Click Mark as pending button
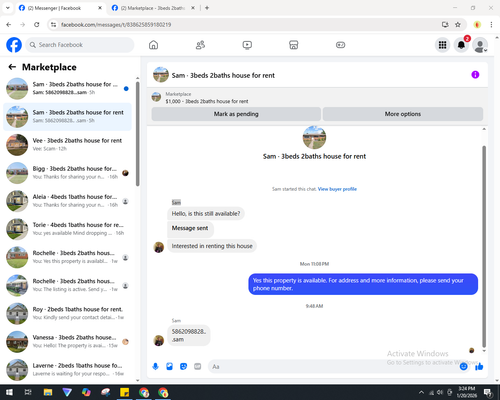Image resolution: width=500 pixels, height=400 pixels. click(236, 114)
